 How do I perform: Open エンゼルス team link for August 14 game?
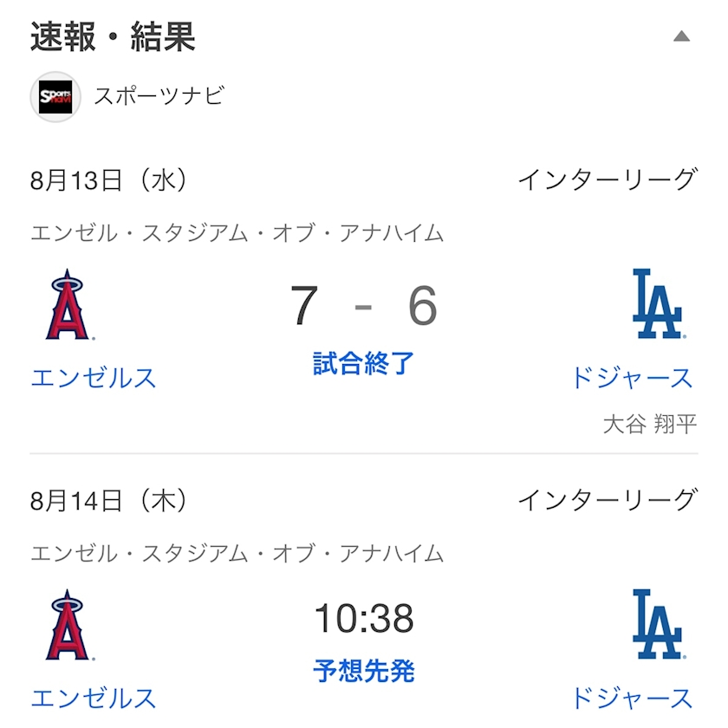click(94, 698)
